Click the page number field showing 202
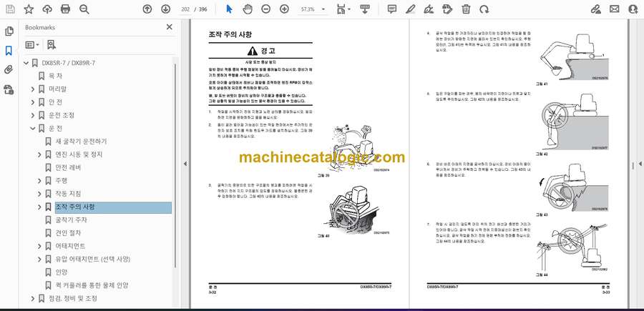Viewport: 644px width, 311px height. [185, 9]
